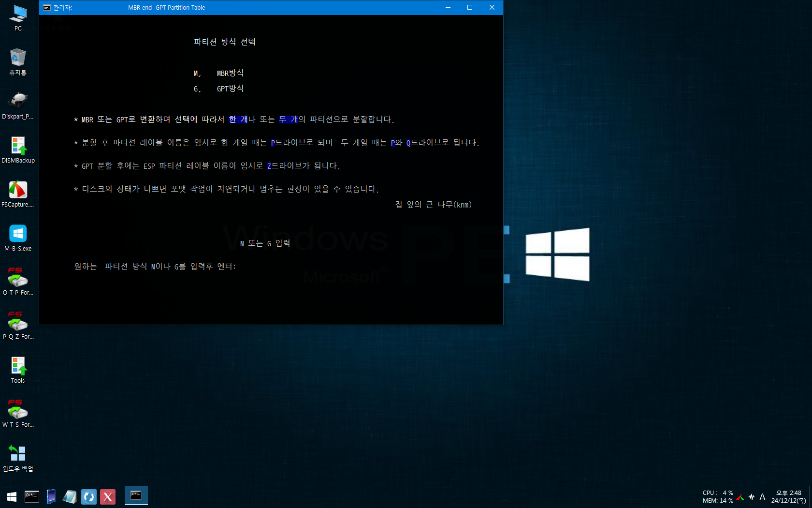812x508 pixels.
Task: Open the Windows Start button
Action: (x=12, y=497)
